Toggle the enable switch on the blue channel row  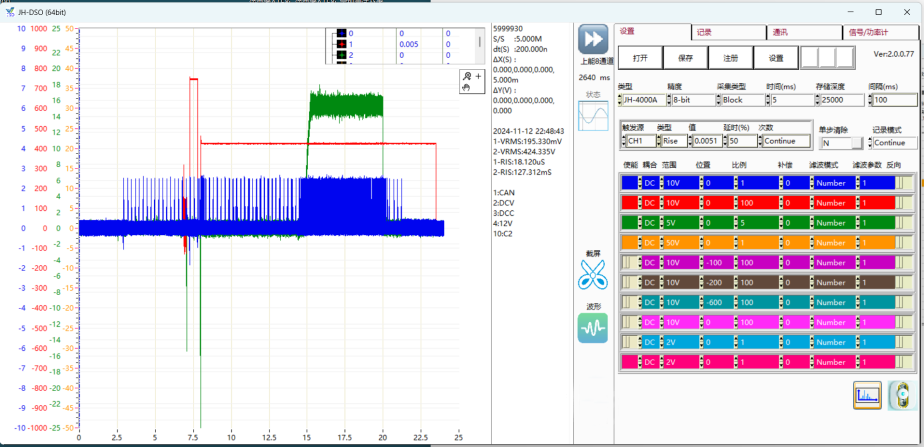click(629, 183)
